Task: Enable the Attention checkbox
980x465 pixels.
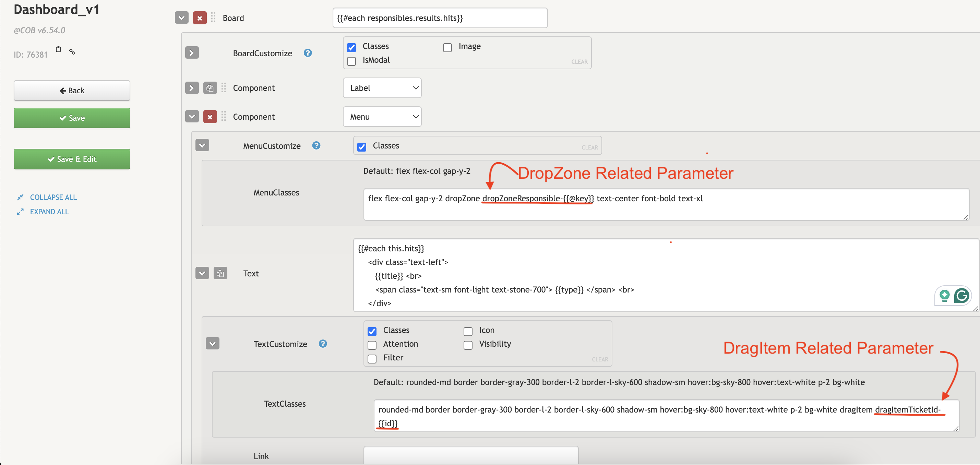Action: tap(372, 345)
